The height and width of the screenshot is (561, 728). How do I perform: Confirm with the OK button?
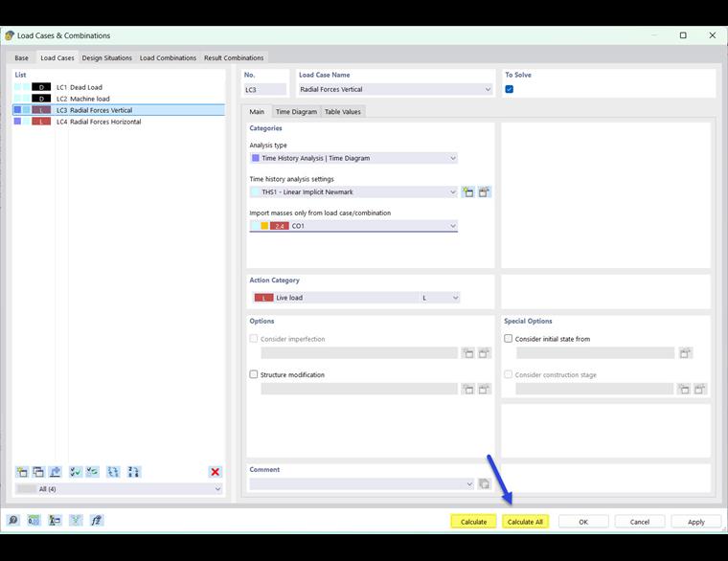pos(583,522)
